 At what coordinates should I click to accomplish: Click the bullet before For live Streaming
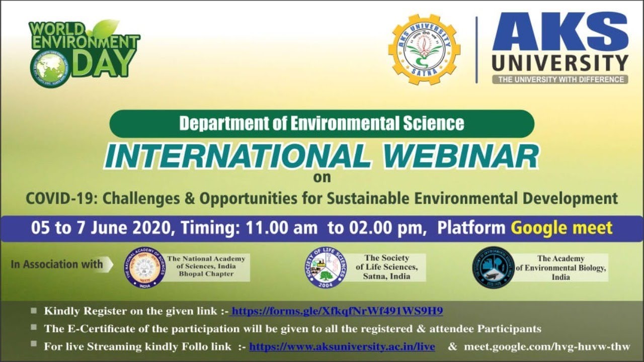[x=34, y=345]
